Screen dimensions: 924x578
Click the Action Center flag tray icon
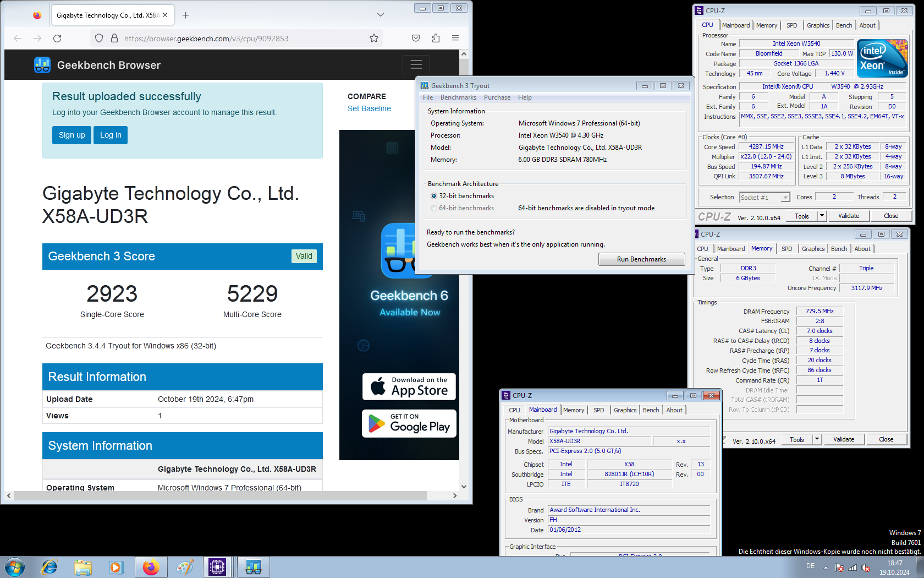click(x=839, y=568)
